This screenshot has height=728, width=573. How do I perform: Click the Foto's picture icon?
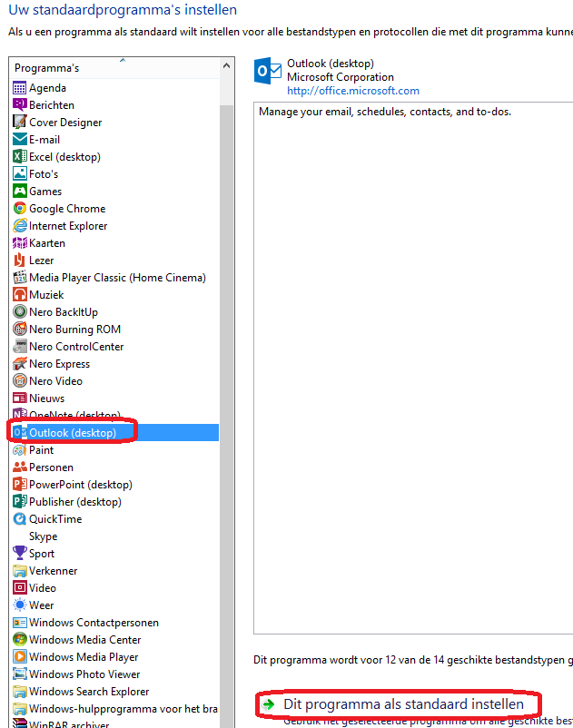pos(19,173)
